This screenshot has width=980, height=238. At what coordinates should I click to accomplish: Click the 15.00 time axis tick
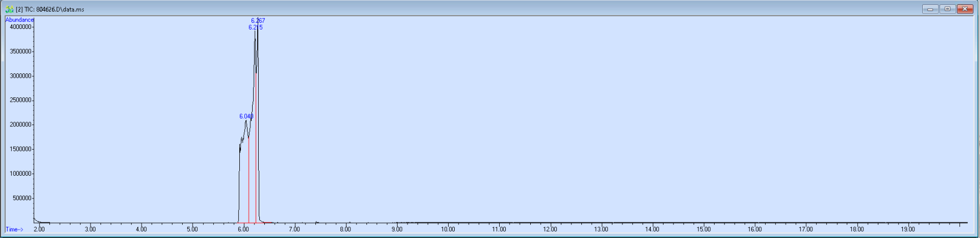(703, 229)
